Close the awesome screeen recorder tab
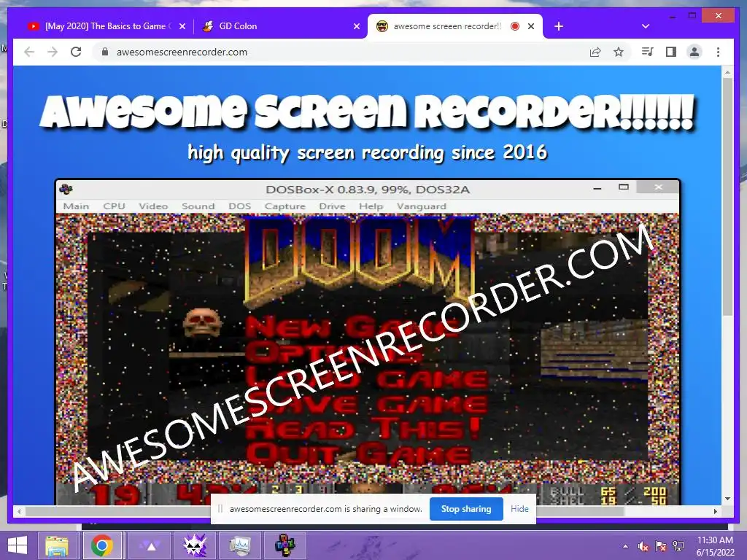Screen dimensions: 747x560 [x=531, y=26]
